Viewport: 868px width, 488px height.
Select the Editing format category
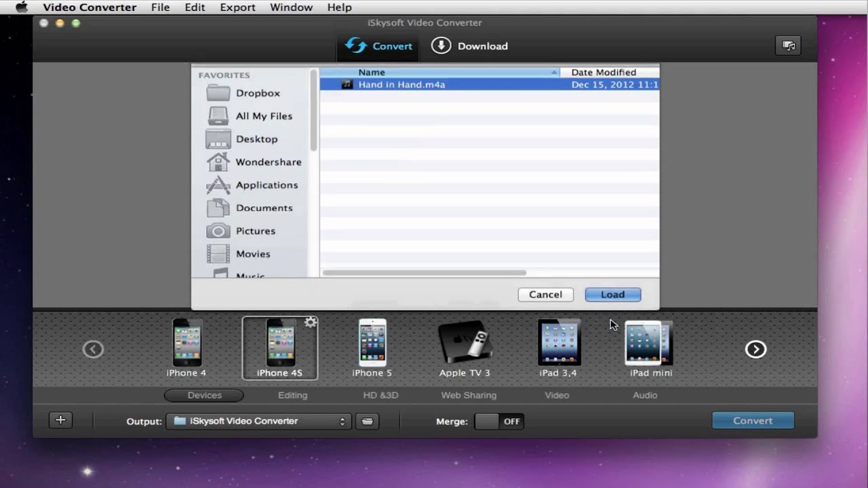293,395
